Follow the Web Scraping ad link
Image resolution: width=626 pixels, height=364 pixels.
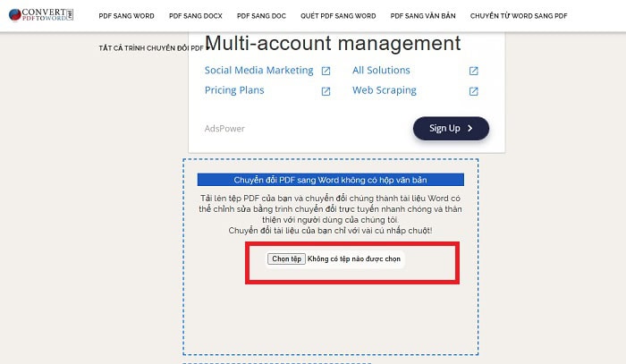pos(384,90)
